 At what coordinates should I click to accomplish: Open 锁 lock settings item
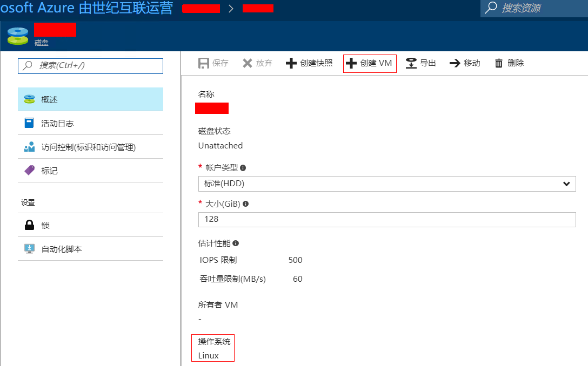coord(90,225)
